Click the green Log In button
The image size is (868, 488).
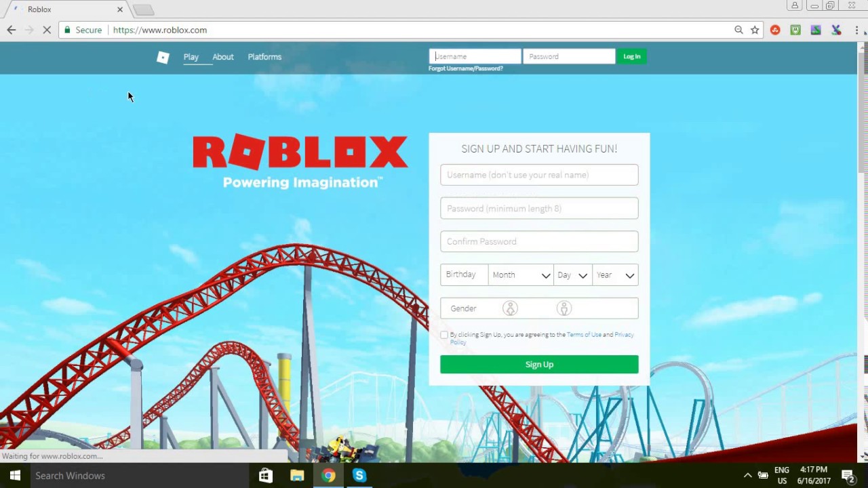click(x=632, y=56)
